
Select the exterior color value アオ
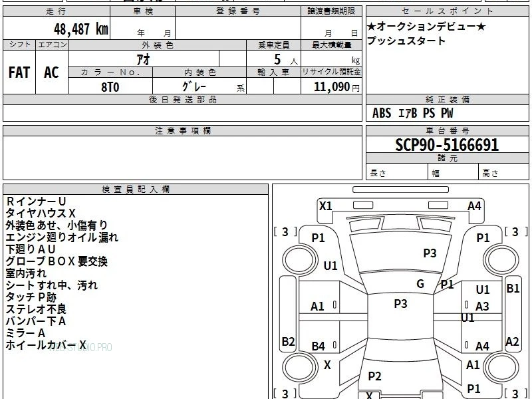pyautogui.click(x=143, y=59)
